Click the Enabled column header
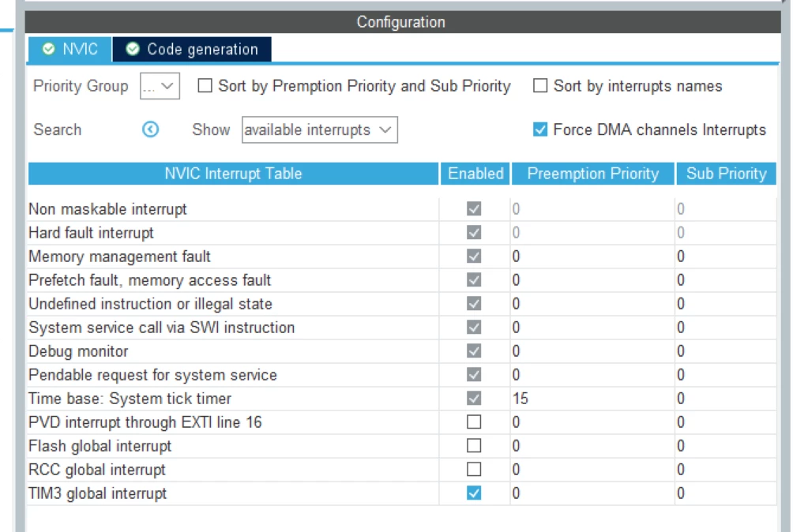The height and width of the screenshot is (532, 793). pyautogui.click(x=475, y=174)
